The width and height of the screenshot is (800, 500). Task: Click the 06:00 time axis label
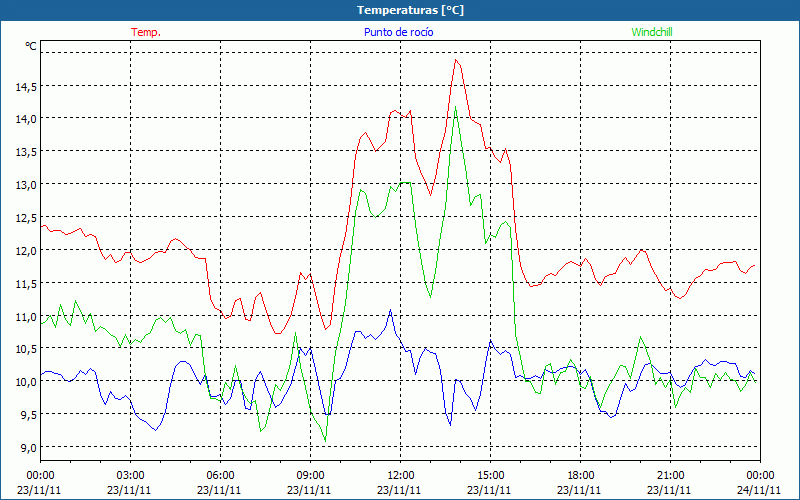click(x=220, y=476)
